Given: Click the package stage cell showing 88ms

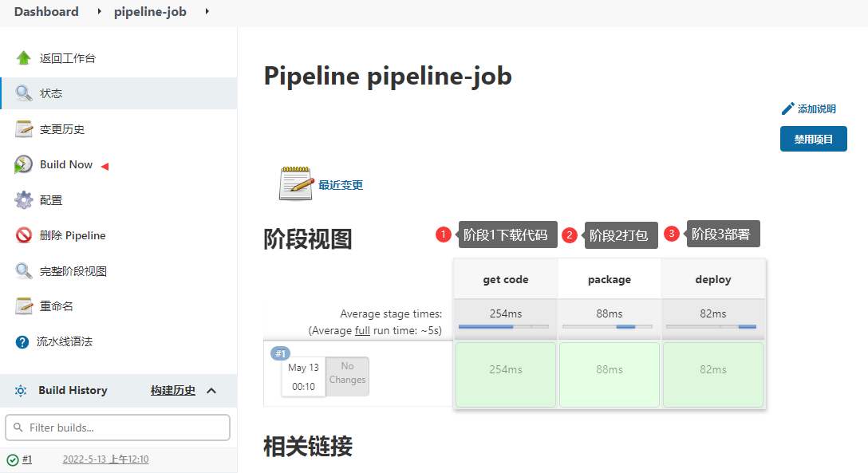Looking at the screenshot, I should [x=610, y=375].
